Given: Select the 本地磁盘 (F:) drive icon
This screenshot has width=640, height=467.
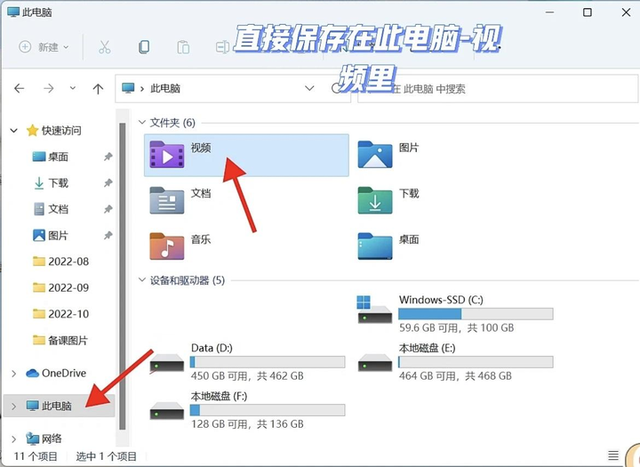Looking at the screenshot, I should (167, 411).
